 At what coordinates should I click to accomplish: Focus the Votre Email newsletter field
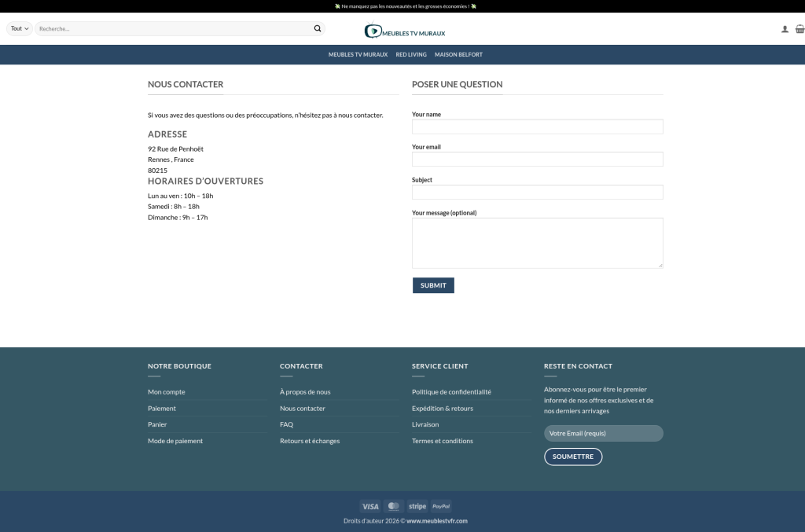tap(603, 434)
